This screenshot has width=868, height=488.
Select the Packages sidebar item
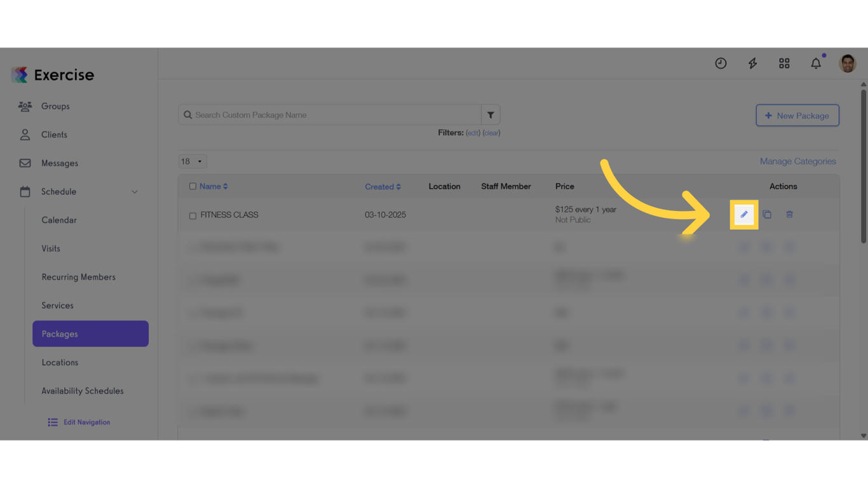(x=90, y=334)
